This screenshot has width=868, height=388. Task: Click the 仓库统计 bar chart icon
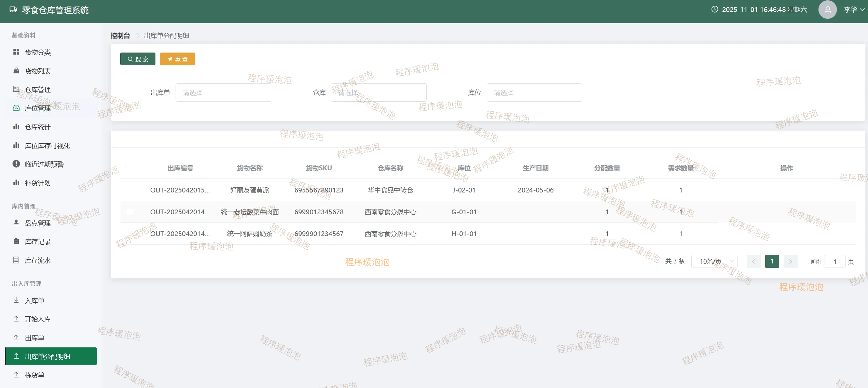(x=16, y=127)
